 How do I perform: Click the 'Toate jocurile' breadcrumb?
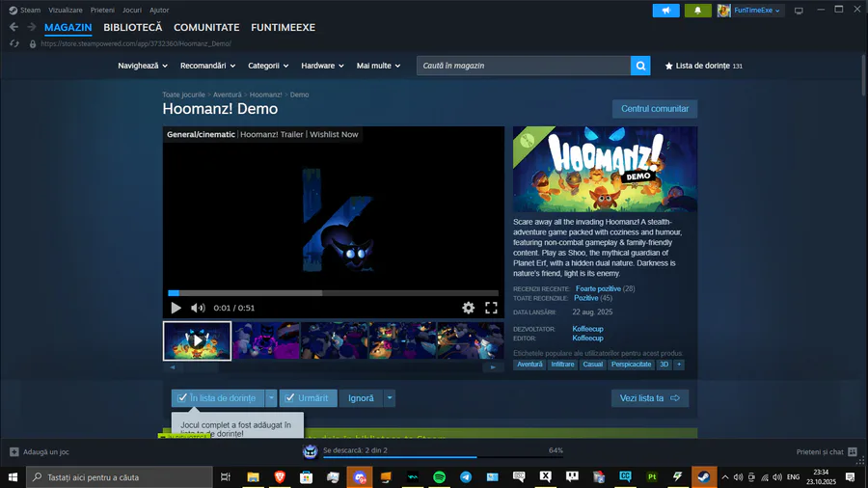[x=183, y=95]
